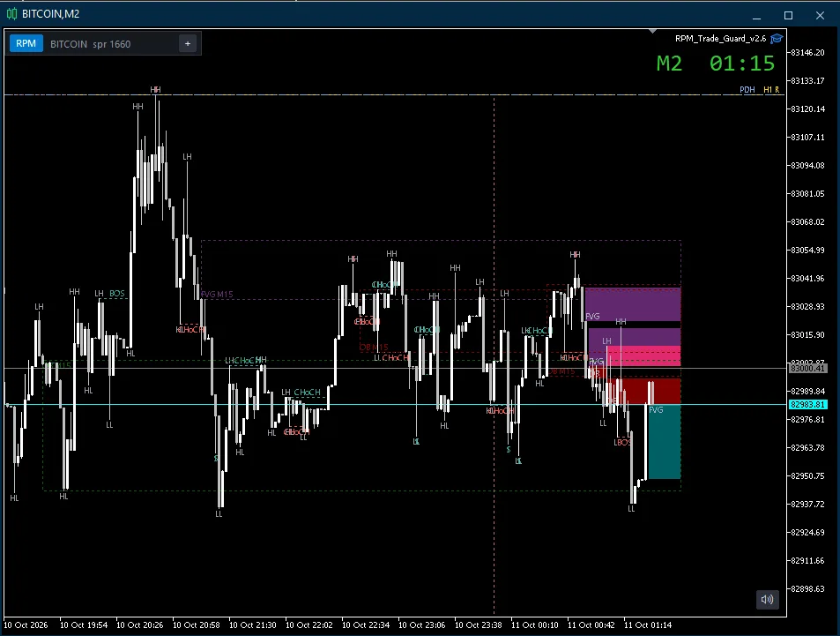Click the green "01:15" candle countdown
The width and height of the screenshot is (840, 636).
[742, 64]
